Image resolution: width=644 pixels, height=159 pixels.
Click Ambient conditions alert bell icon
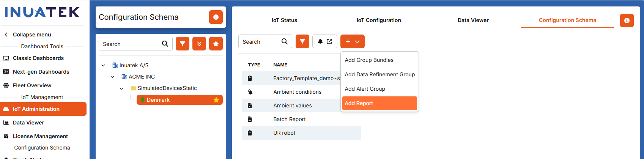click(x=250, y=92)
